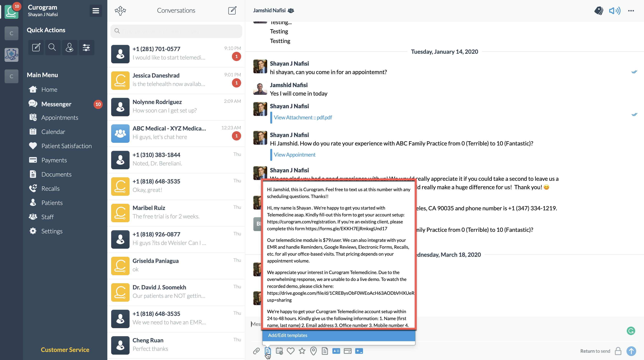Click the add patient quick action icon
This screenshot has height=360, width=644.
[69, 47]
